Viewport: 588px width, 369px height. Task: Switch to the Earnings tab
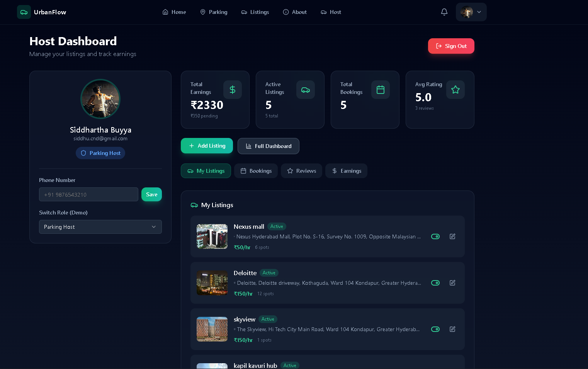(346, 171)
